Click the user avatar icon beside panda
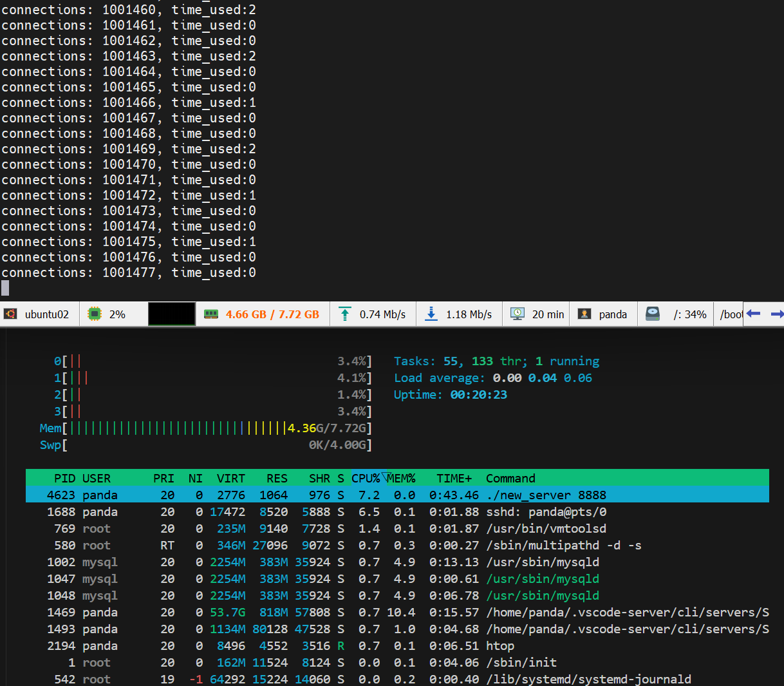Image resolution: width=784 pixels, height=686 pixels. [x=584, y=314]
